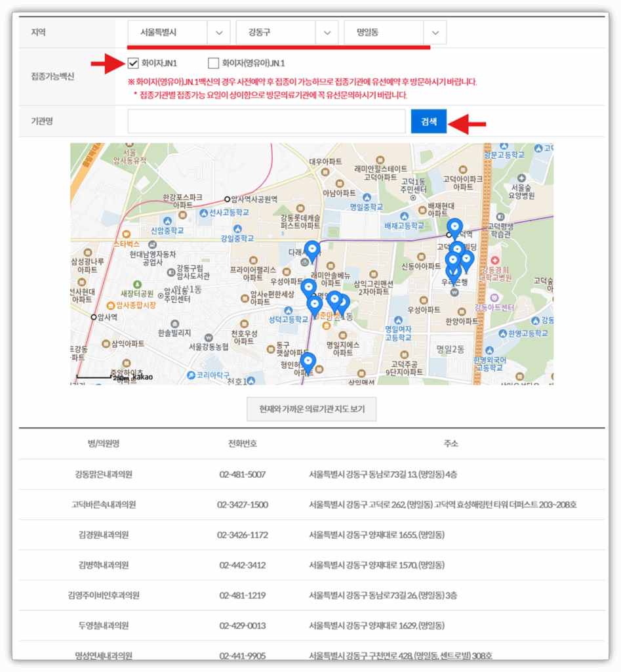Select the 명일중학교 school icon

click(x=367, y=198)
